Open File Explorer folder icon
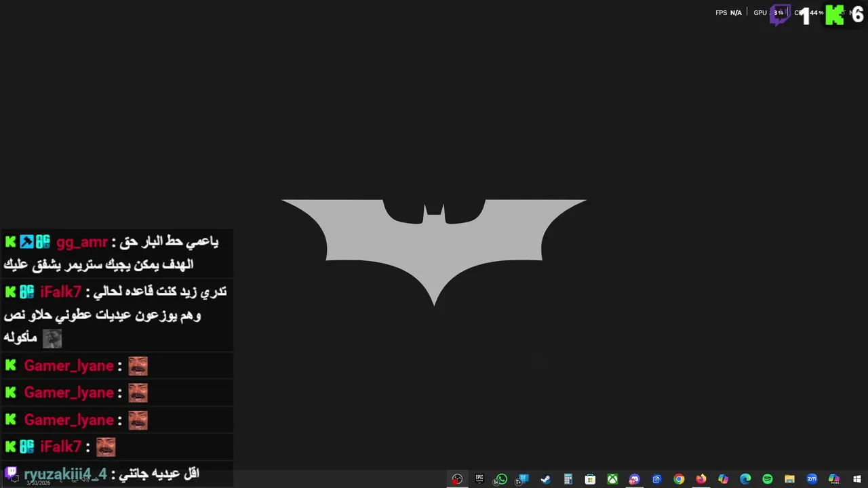 789,479
